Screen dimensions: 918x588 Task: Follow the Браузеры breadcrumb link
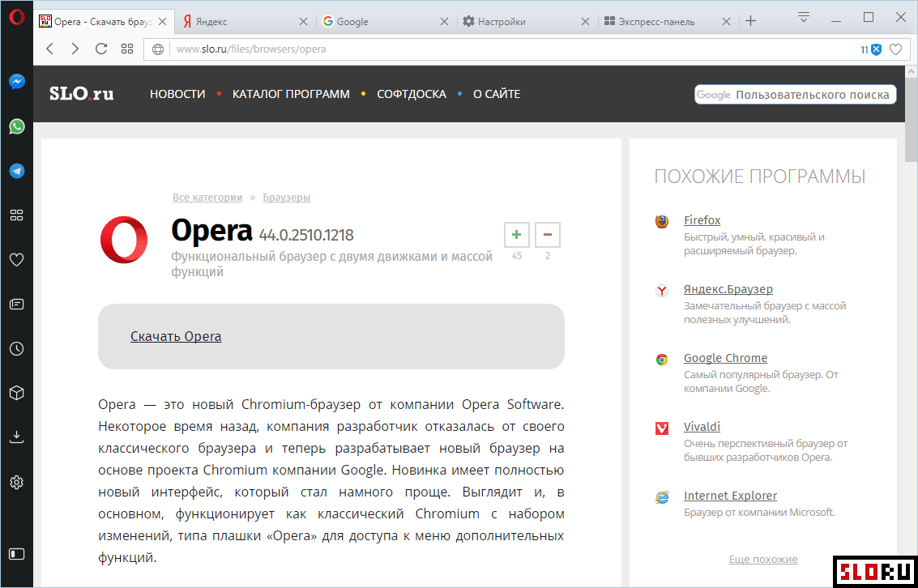click(286, 198)
